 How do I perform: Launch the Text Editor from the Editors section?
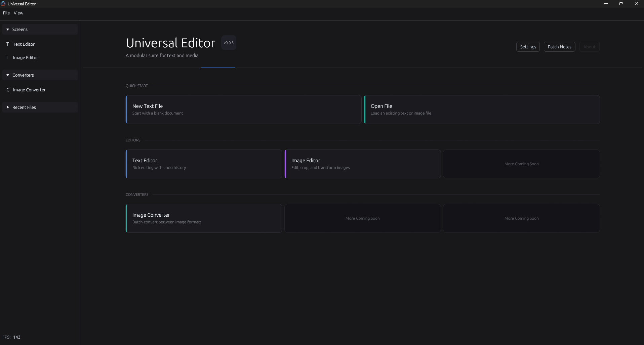pyautogui.click(x=204, y=164)
